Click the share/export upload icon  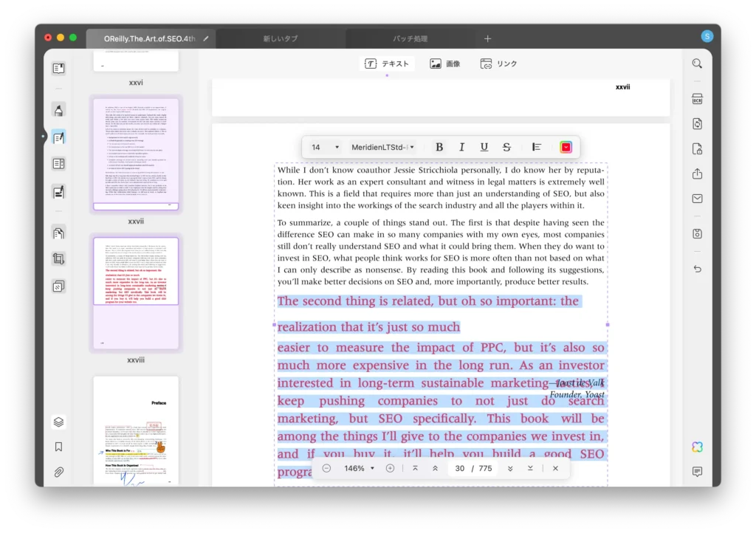[697, 174]
